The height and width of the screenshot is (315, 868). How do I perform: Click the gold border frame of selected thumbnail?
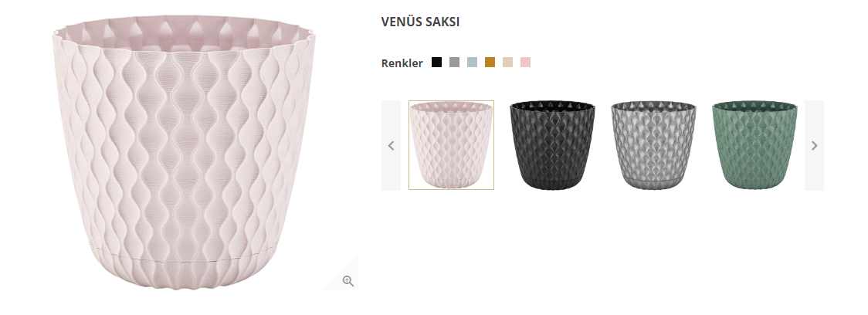coord(451,101)
